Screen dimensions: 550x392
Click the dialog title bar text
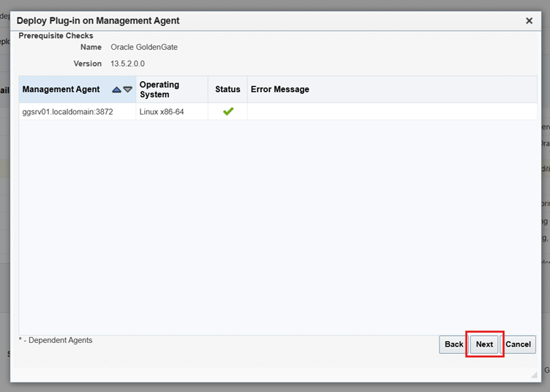(x=98, y=20)
